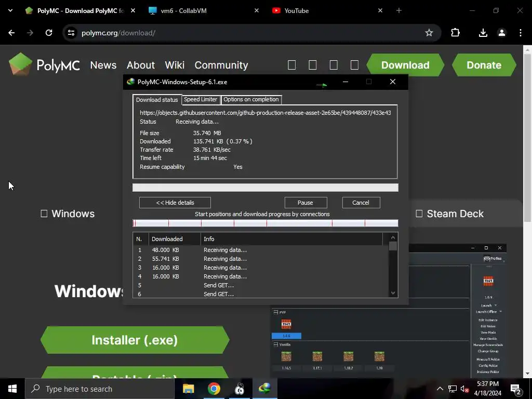Viewport: 532px width, 399px height.
Task: Click the download URL text in dialog
Action: coord(265,113)
